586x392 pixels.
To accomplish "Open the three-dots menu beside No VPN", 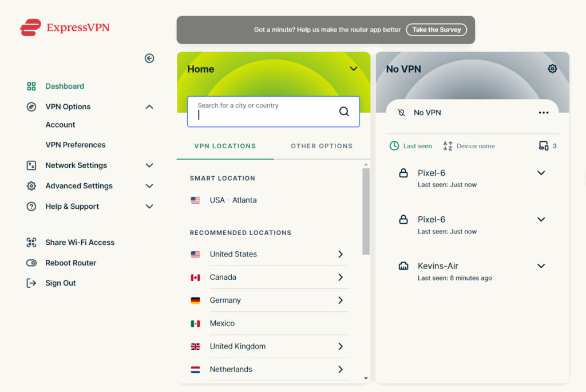I will 544,113.
